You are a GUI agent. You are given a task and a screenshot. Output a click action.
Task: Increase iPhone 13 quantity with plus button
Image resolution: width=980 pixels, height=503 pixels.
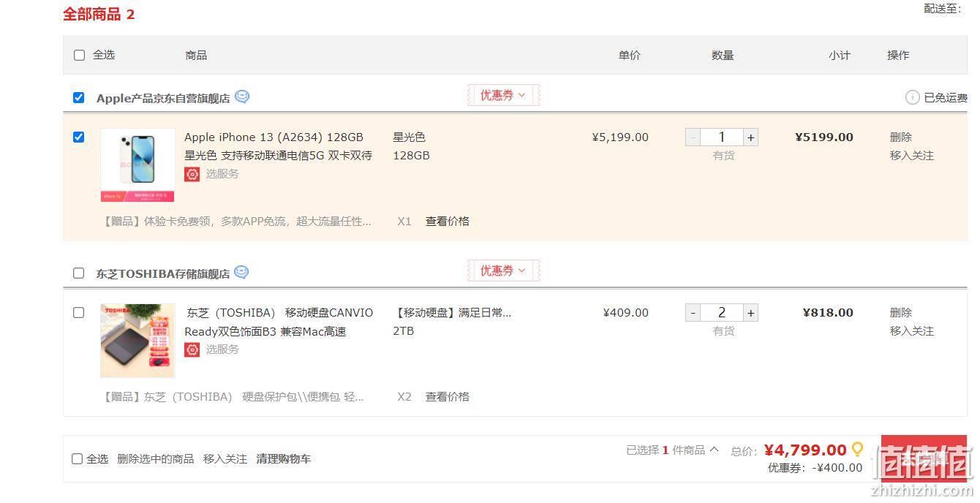pyautogui.click(x=750, y=137)
